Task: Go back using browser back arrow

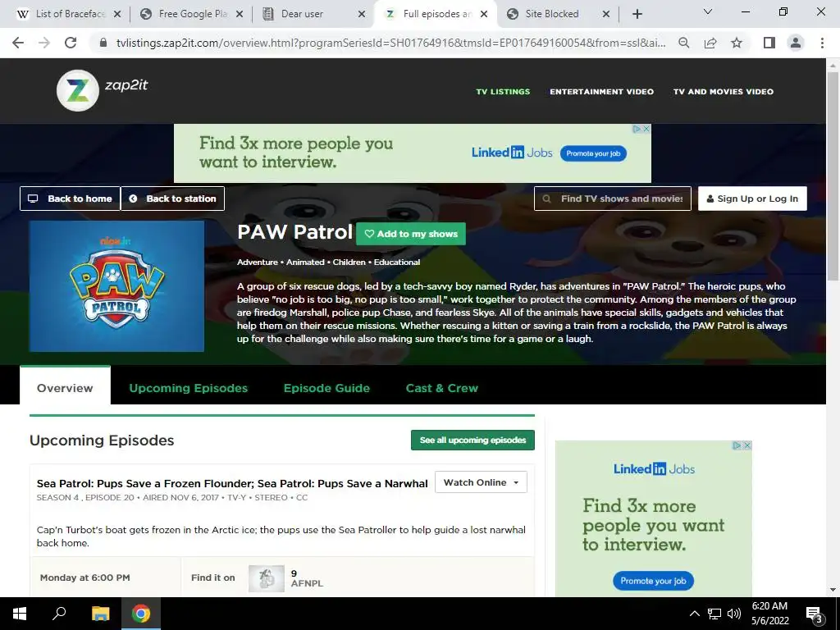Action: tap(18, 43)
